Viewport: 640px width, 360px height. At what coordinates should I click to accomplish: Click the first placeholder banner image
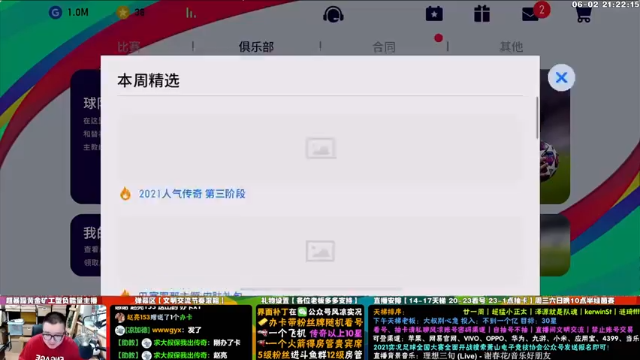pos(320,148)
